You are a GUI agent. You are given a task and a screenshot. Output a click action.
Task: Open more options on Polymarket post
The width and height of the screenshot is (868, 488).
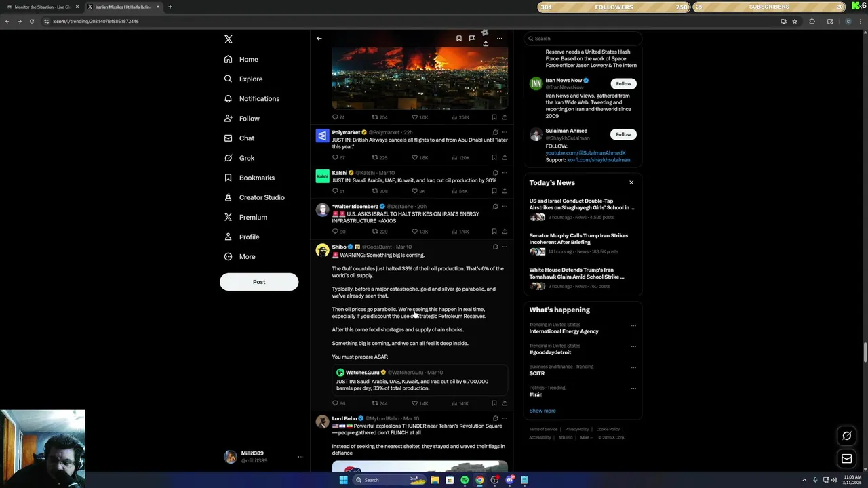(505, 132)
